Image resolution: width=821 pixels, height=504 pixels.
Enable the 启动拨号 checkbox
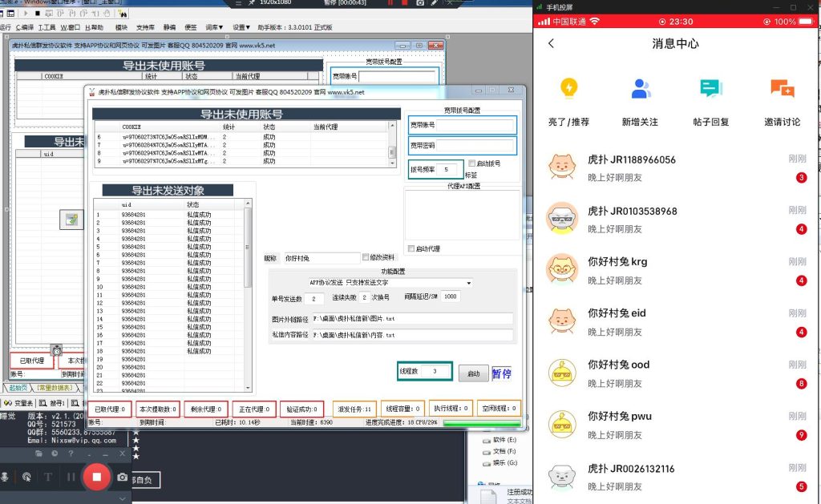471,163
